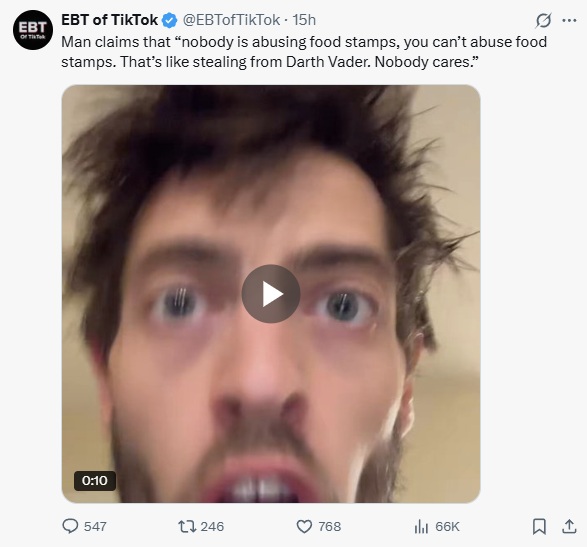
Task: Open the three-dot more options menu
Action: (569, 21)
